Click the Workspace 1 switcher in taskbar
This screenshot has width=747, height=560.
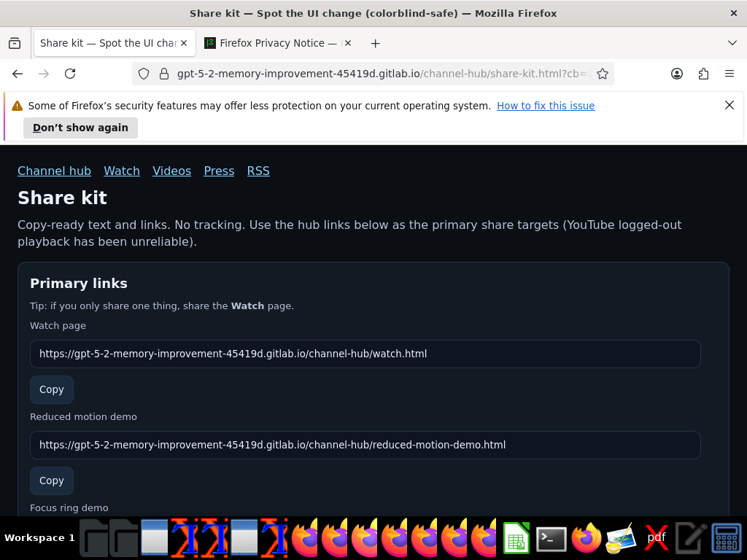(39, 538)
